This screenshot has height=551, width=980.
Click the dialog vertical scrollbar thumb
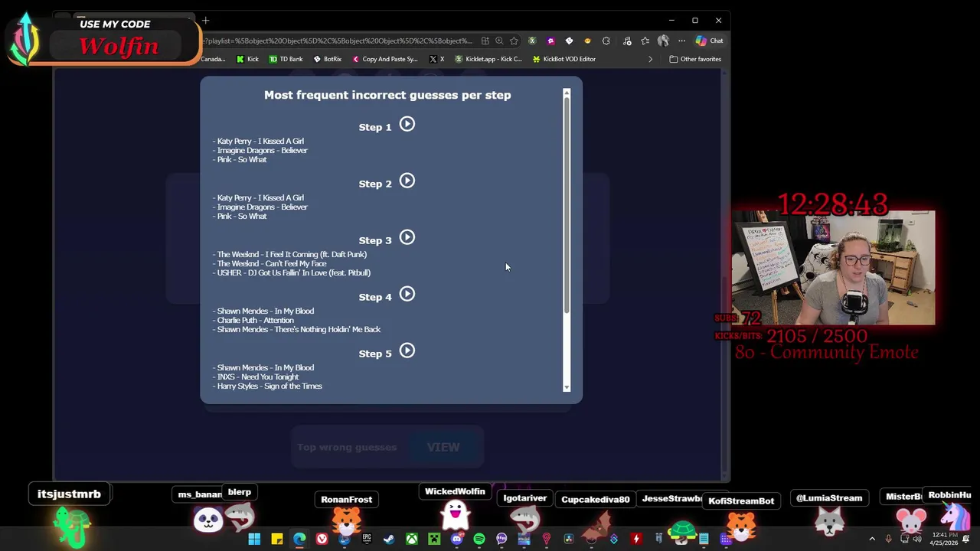pos(567,205)
